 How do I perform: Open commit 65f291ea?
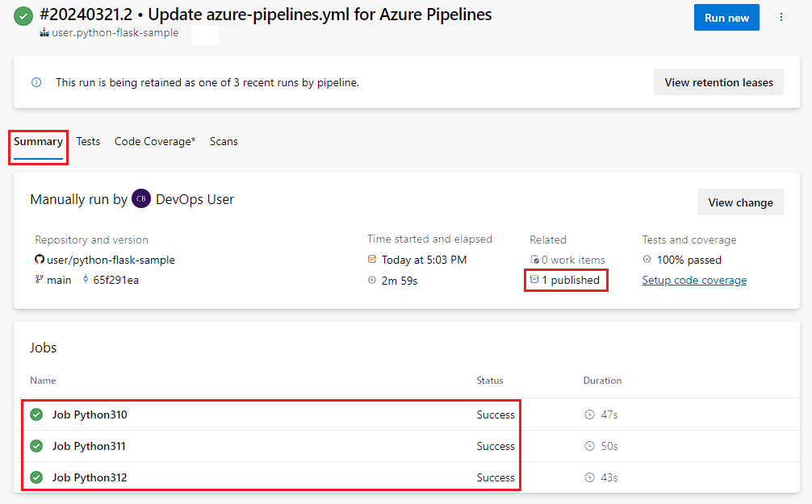116,280
